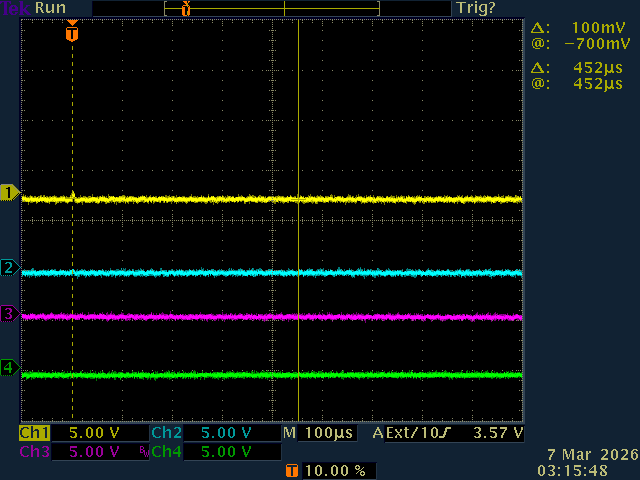Viewport: 640px width, 480px height.
Task: Click the green channel 4 ground marker
Action: click(x=9, y=368)
